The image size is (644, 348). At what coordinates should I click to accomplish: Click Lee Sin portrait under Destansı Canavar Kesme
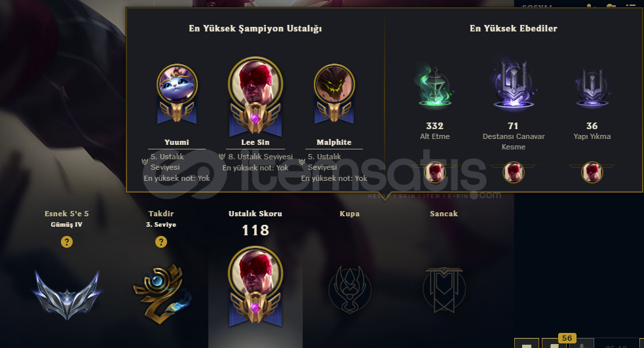coord(514,172)
